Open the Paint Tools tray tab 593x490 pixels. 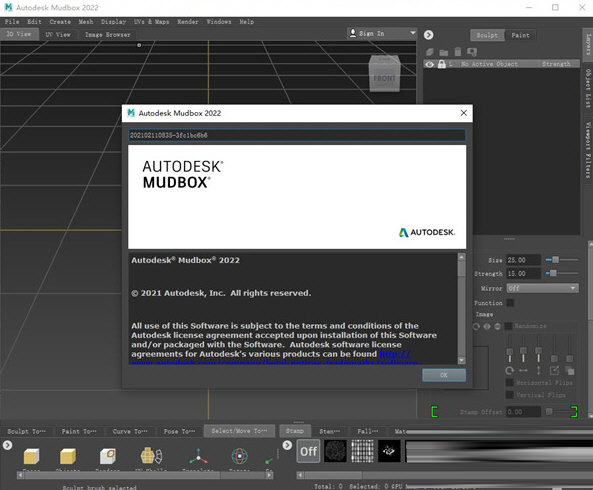(x=79, y=431)
